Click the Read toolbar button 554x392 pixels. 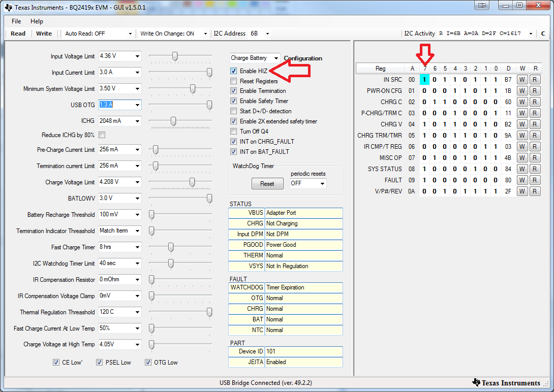click(18, 34)
